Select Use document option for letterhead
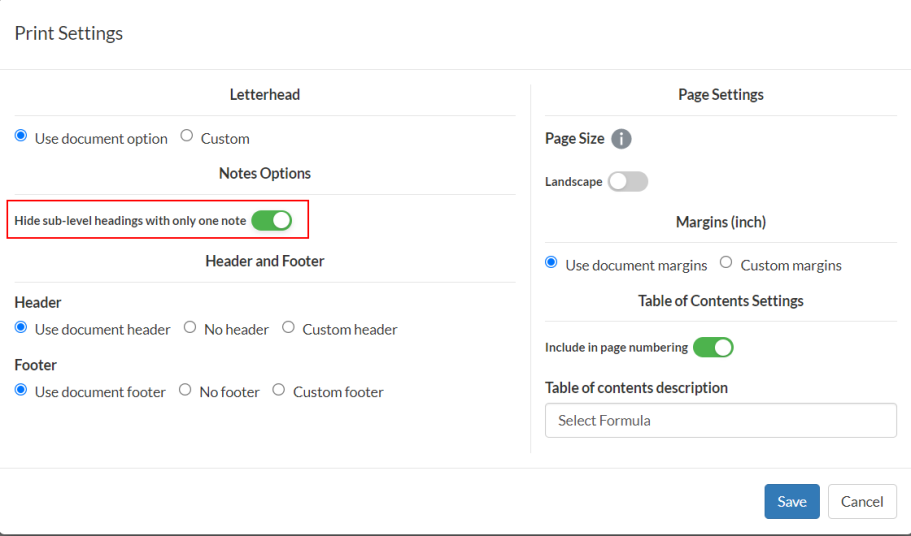This screenshot has width=911, height=536. 21,137
